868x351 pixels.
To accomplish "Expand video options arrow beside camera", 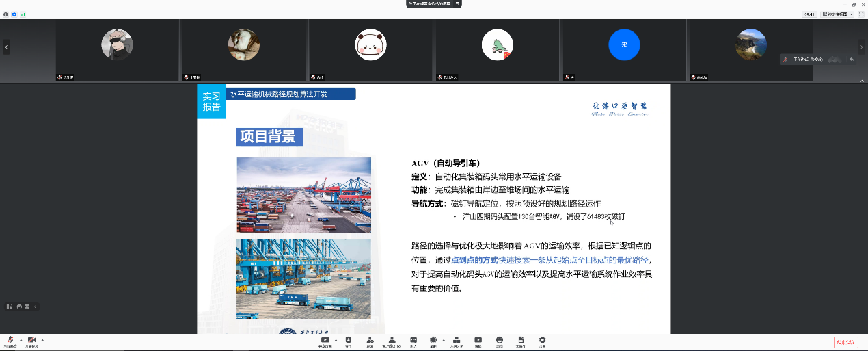I will point(42,339).
